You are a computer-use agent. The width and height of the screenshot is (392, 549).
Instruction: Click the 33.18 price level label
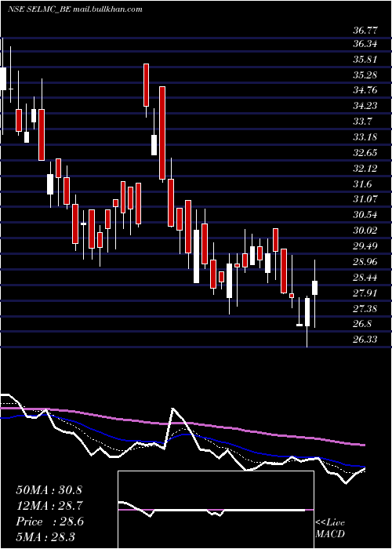(365, 137)
